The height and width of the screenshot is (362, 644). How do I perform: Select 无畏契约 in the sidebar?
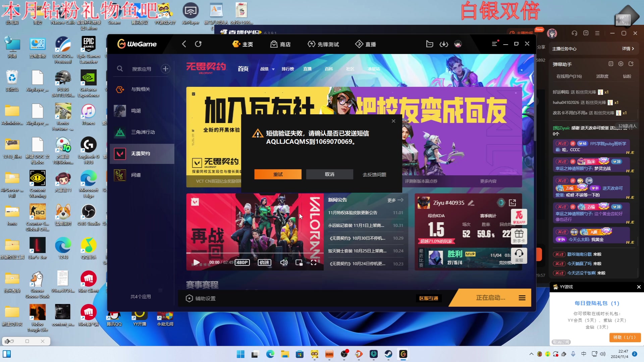point(142,154)
